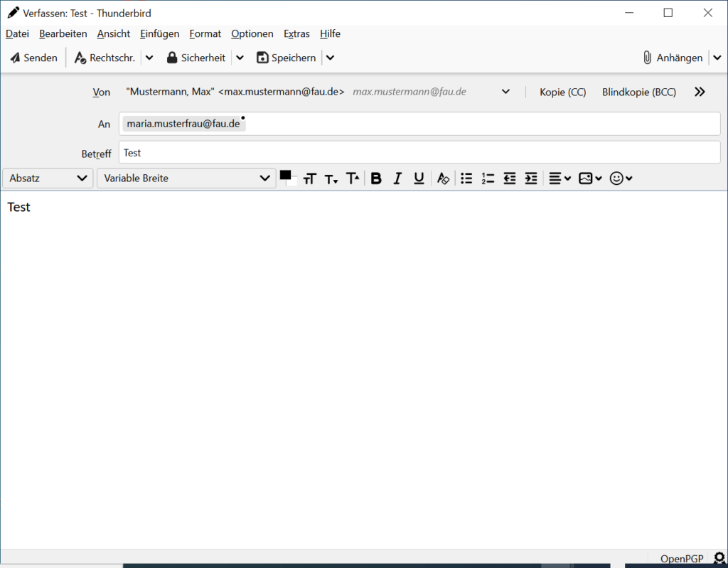728x568 pixels.
Task: Open the paragraph style Absatz dropdown
Action: (x=47, y=178)
